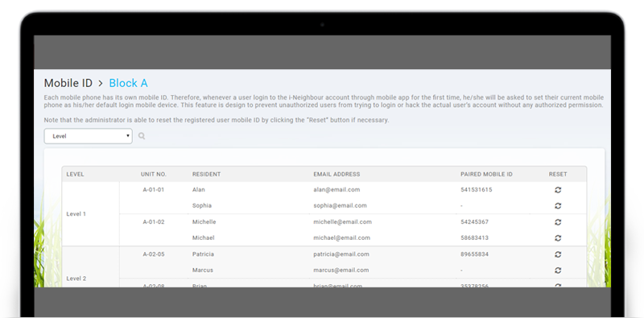Screen dimensions: 644x318
Task: Reset mobile ID for Sophia
Action: point(558,206)
